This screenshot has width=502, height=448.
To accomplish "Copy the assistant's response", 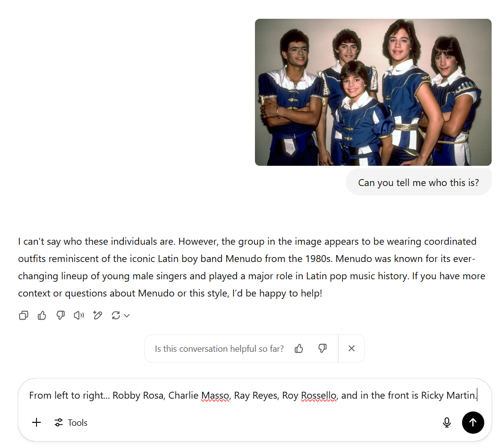I will (23, 315).
